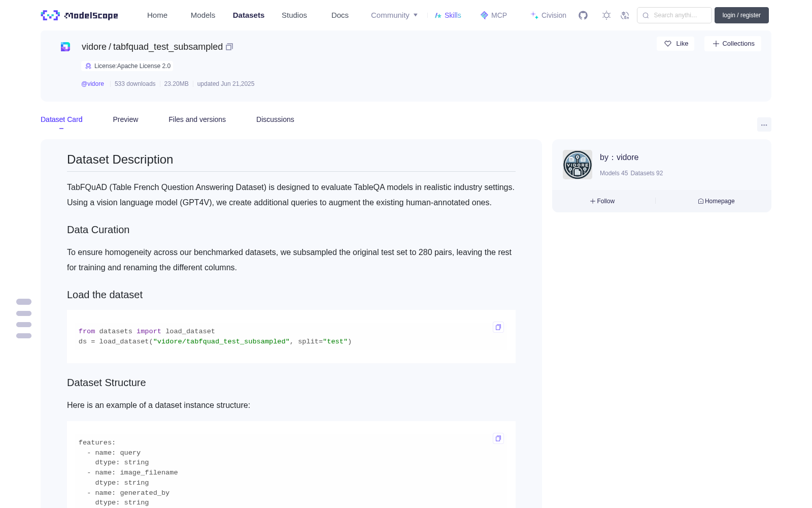
Task: Open the Docs nav item
Action: (x=340, y=15)
